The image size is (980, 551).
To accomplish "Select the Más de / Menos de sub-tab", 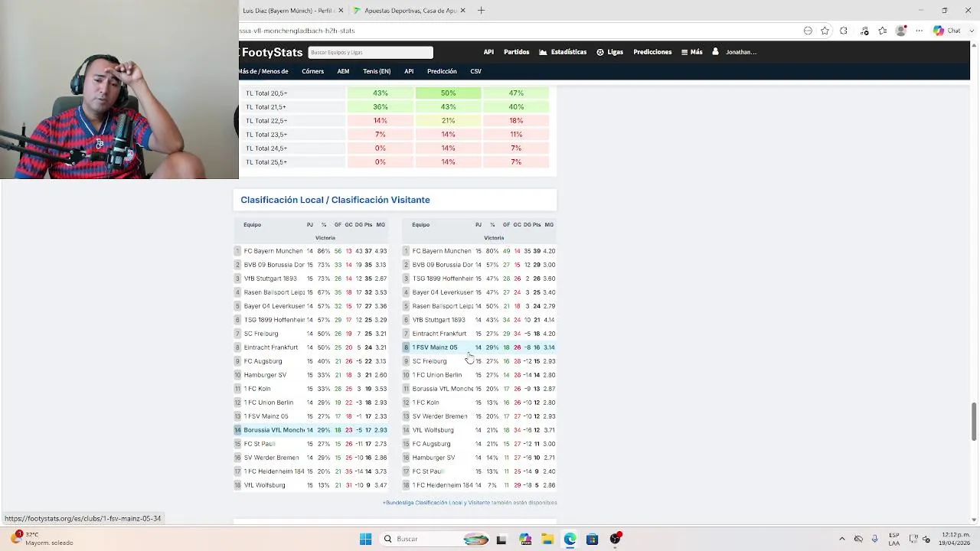I will 263,71.
